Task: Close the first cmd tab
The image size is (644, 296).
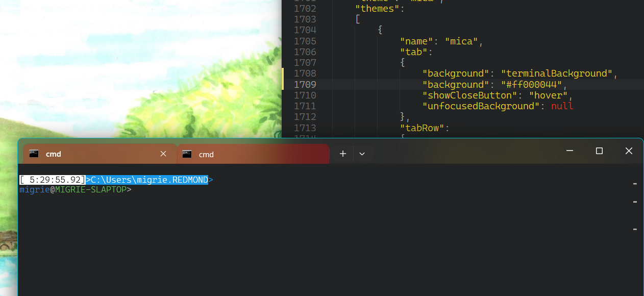Action: pos(163,153)
